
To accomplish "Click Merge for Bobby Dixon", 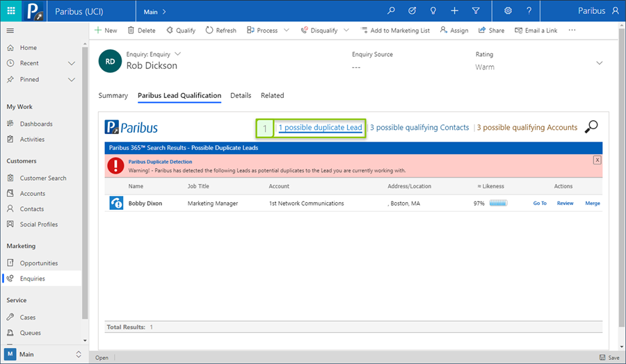I will tap(593, 204).
